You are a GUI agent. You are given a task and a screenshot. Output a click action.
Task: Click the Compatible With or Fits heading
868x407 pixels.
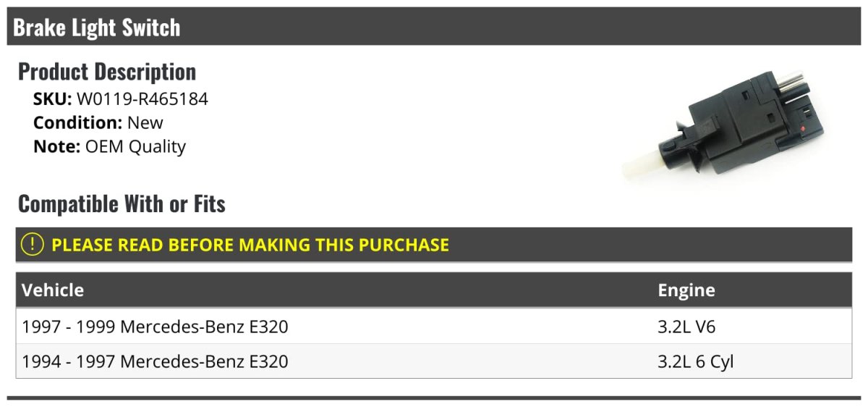click(122, 204)
